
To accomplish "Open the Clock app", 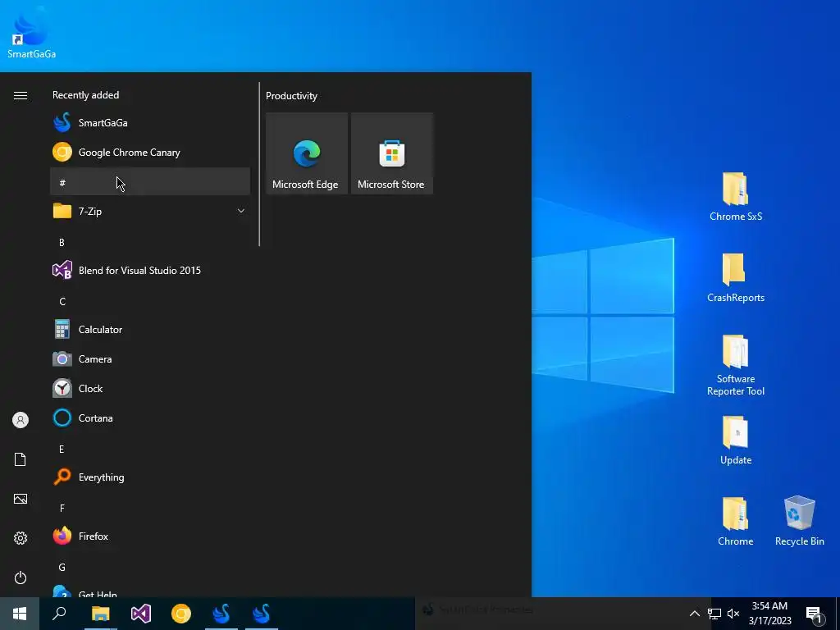I will click(150, 388).
